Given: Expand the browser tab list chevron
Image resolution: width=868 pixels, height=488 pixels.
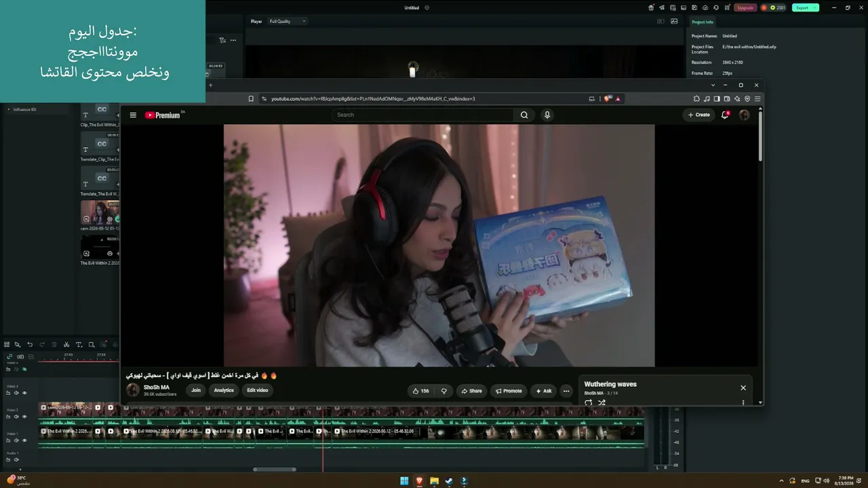Looking at the screenshot, I should coord(713,85).
